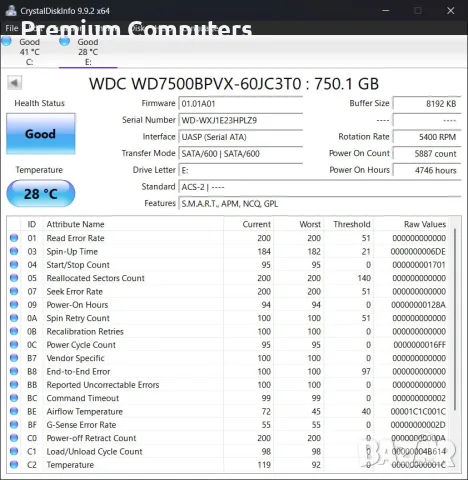Click the Good health status button
Viewport: 468px width, 480px height.
pyautogui.click(x=41, y=134)
